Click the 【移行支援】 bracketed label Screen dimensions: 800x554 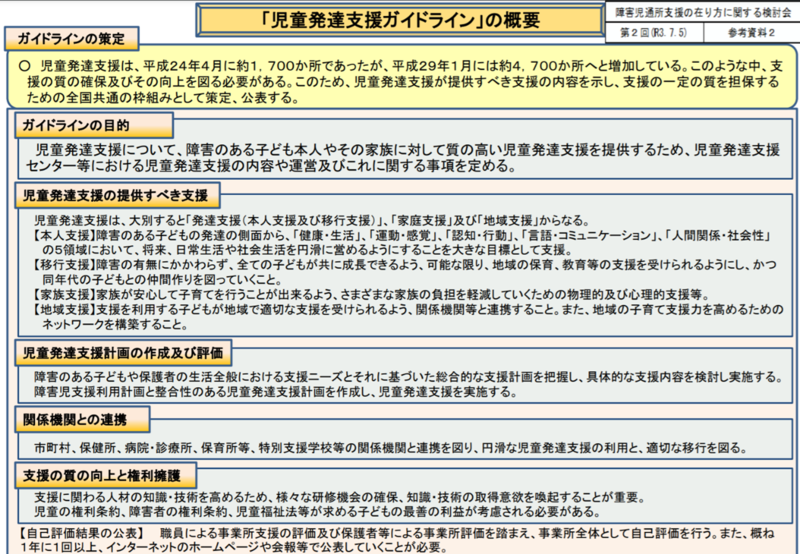point(61,265)
